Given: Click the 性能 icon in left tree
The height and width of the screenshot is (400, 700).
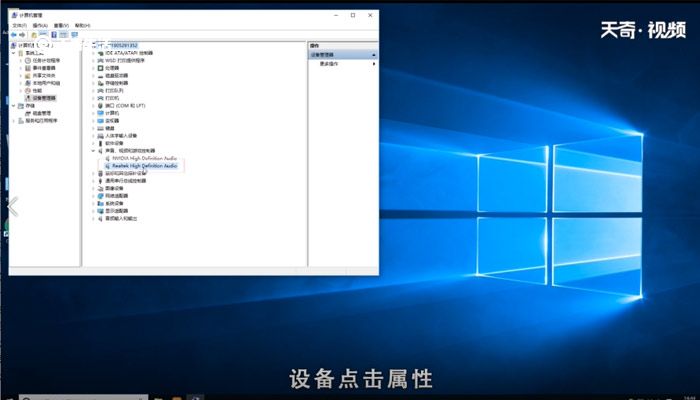Looking at the screenshot, I should pyautogui.click(x=28, y=91).
